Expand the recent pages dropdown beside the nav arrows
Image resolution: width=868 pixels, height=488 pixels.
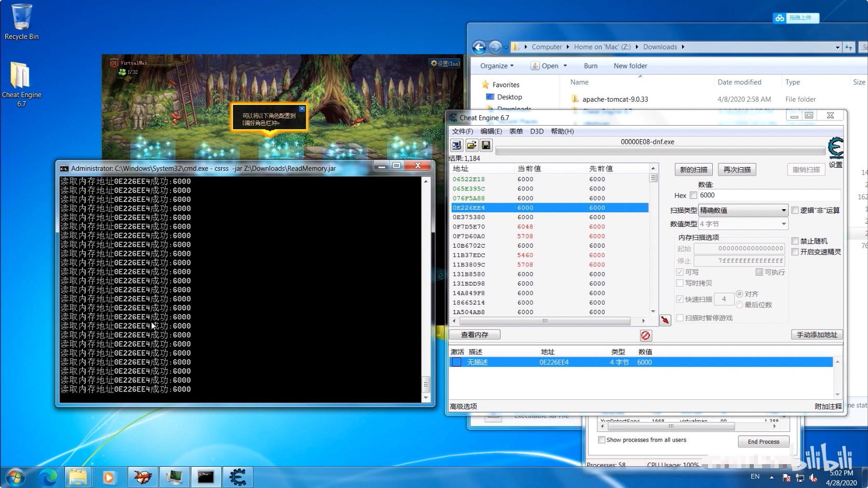click(506, 47)
